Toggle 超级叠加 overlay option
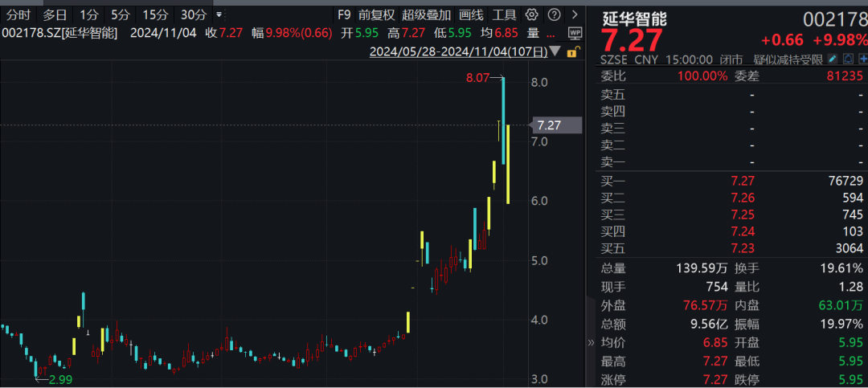868x388 pixels. pos(427,14)
